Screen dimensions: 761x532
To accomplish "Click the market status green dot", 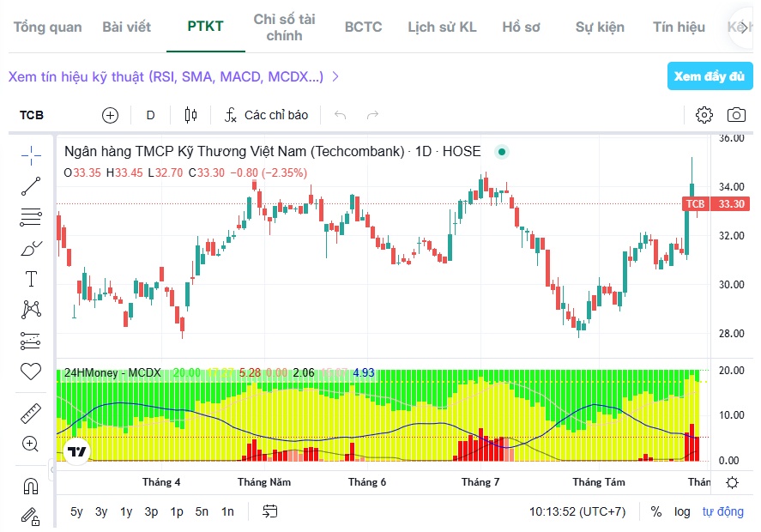I will pyautogui.click(x=502, y=152).
